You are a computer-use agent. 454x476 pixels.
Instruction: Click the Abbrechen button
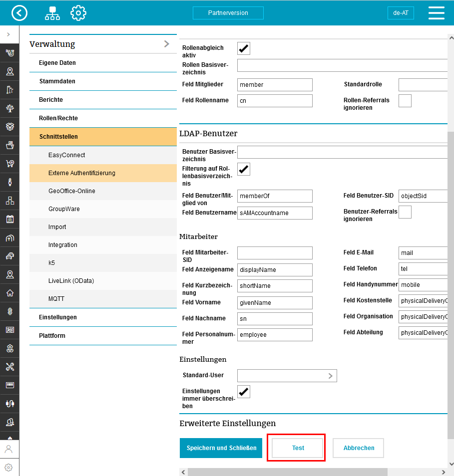[x=358, y=448]
